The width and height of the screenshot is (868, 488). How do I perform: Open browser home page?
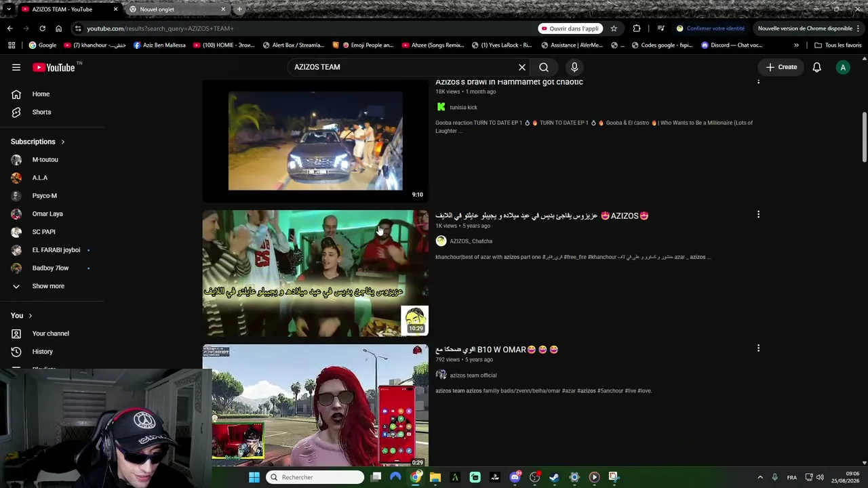[58, 28]
